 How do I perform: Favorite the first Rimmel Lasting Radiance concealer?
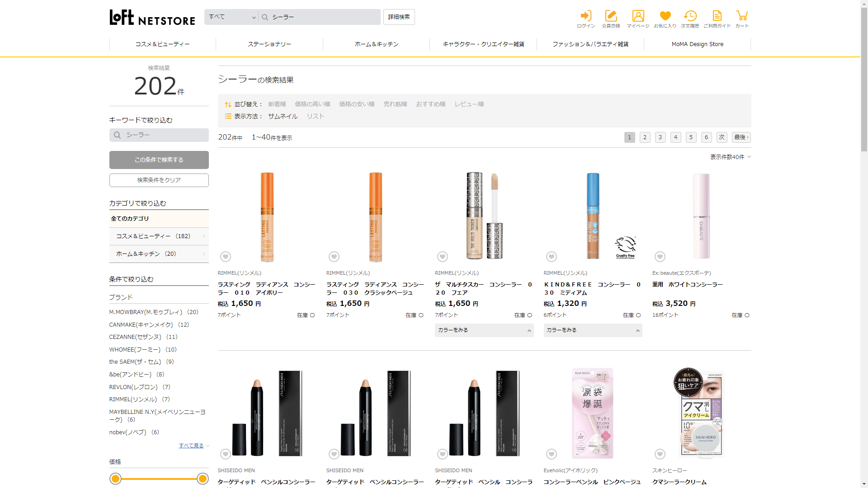(226, 257)
